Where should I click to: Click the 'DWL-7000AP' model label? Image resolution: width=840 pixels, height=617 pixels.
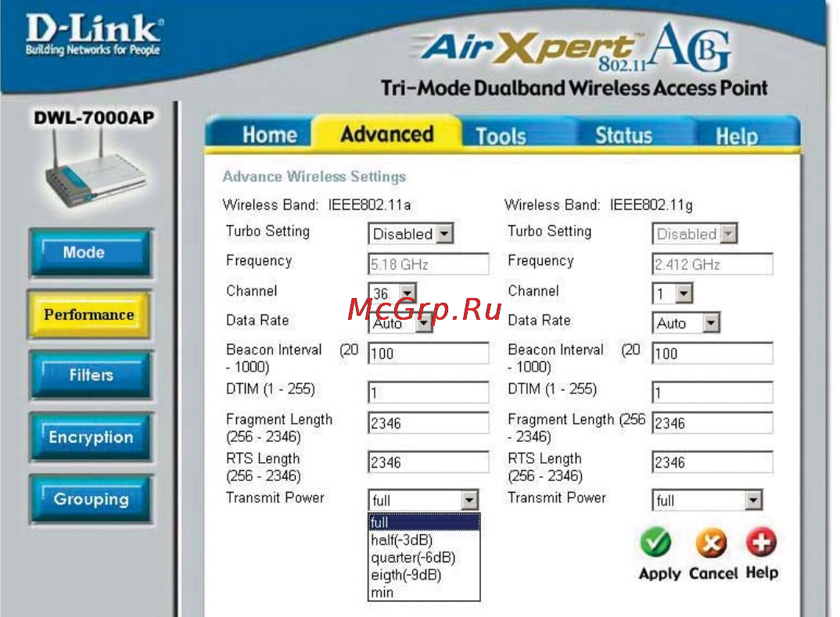[x=94, y=117]
